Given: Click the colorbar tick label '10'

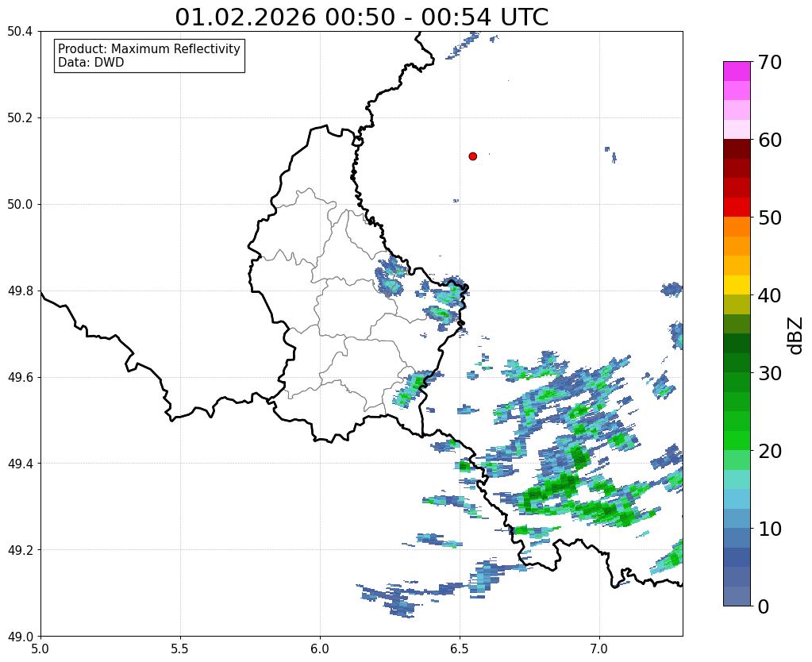Looking at the screenshot, I should 769,529.
